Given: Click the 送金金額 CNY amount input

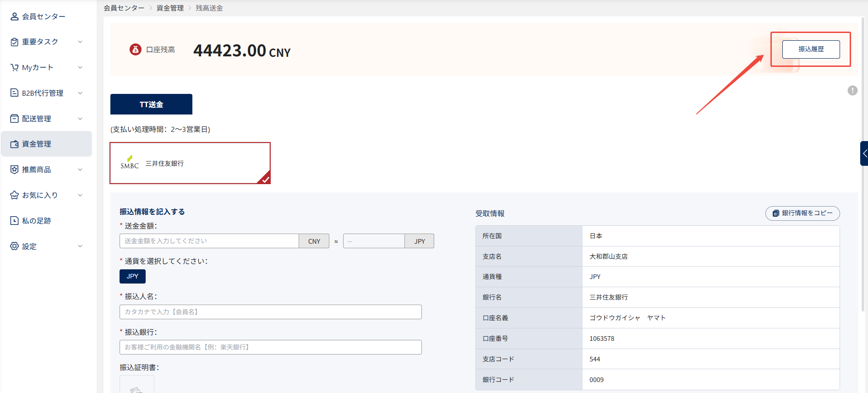Looking at the screenshot, I should coord(209,241).
